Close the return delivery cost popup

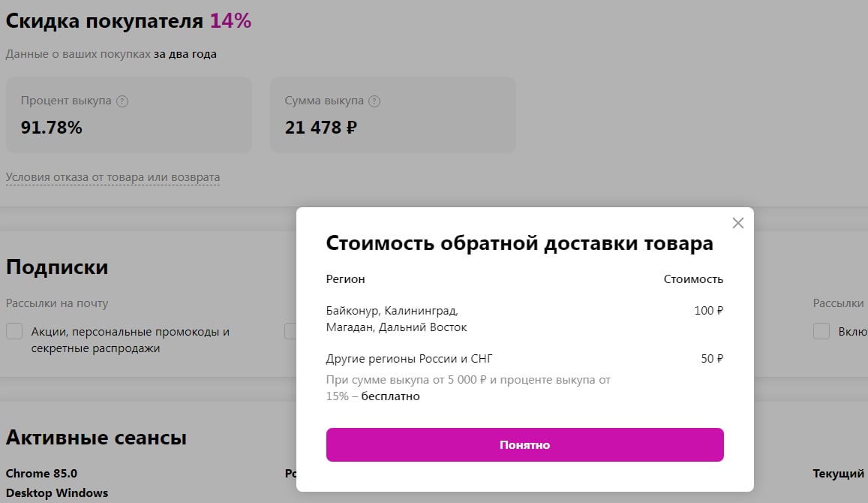[737, 223]
